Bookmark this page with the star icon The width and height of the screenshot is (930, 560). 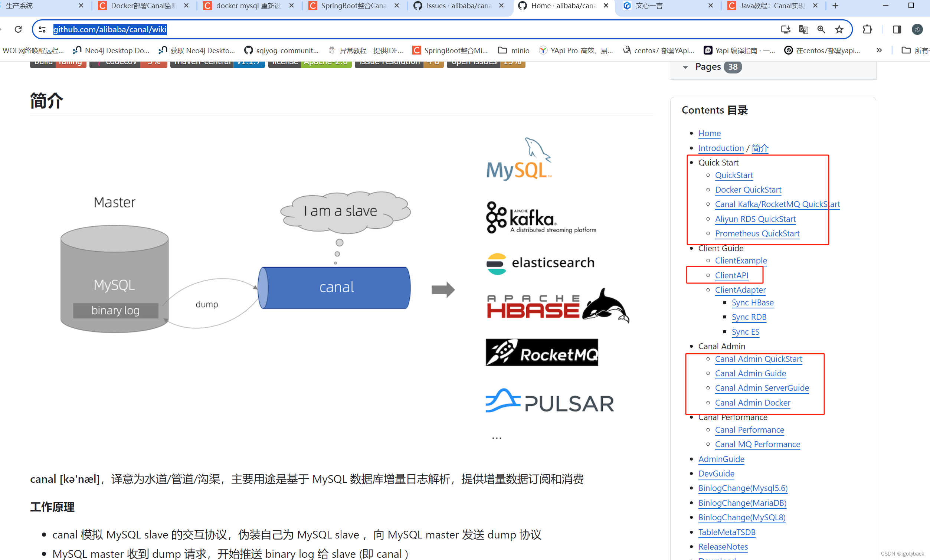839,29
